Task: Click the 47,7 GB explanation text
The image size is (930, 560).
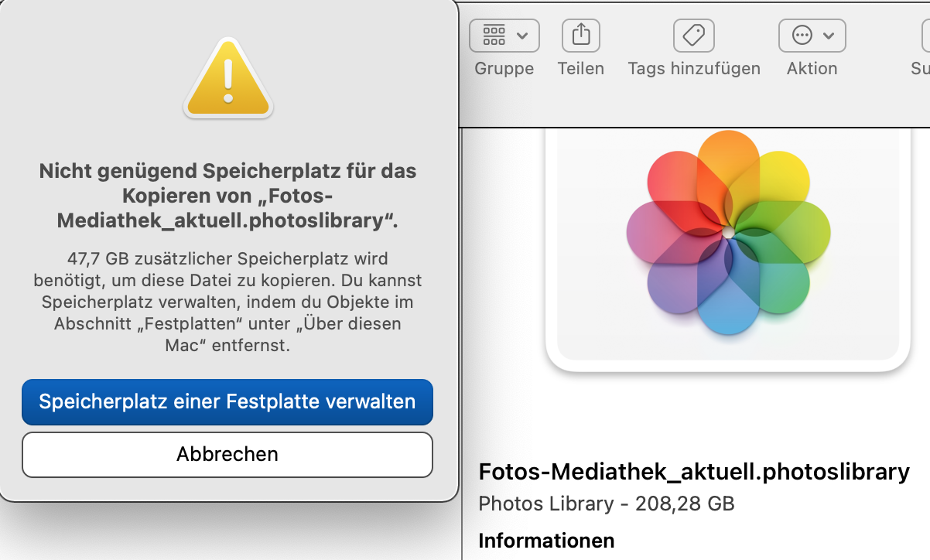Action: pyautogui.click(x=227, y=302)
